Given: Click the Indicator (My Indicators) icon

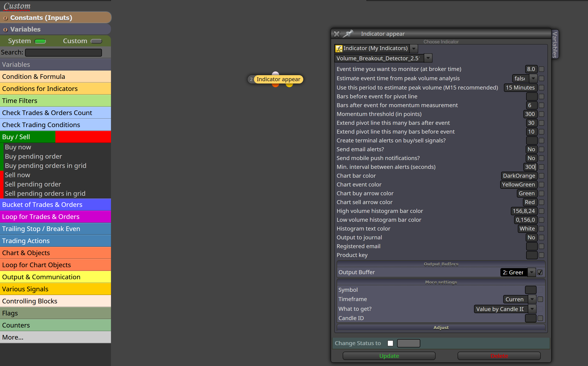Looking at the screenshot, I should [x=339, y=48].
